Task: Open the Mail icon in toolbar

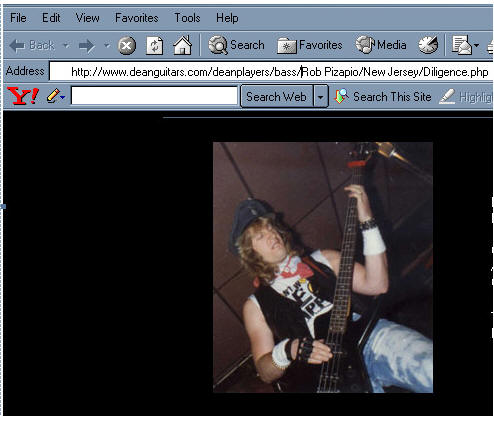Action: point(462,45)
